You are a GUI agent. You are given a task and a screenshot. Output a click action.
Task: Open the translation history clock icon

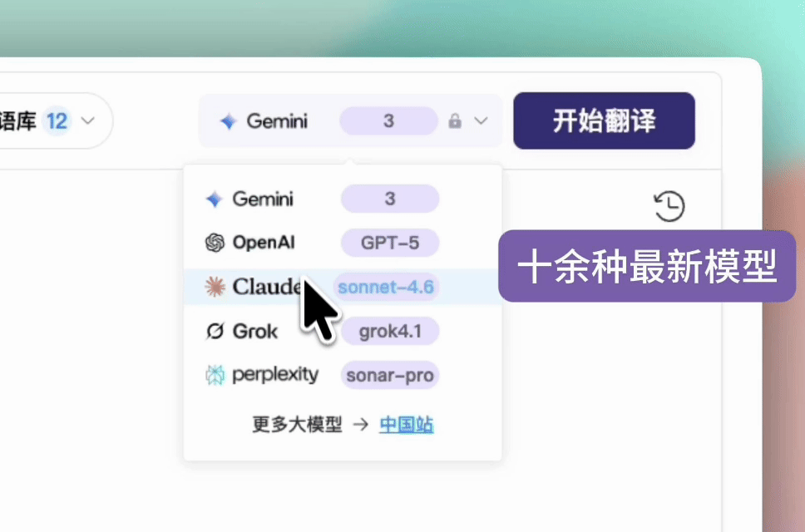(669, 206)
